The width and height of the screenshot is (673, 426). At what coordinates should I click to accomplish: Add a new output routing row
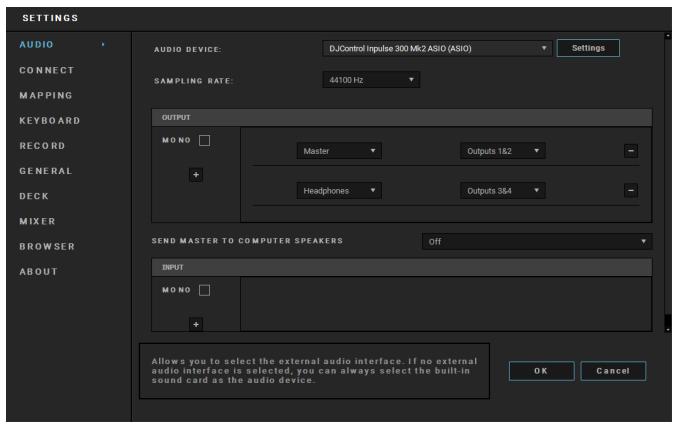196,175
